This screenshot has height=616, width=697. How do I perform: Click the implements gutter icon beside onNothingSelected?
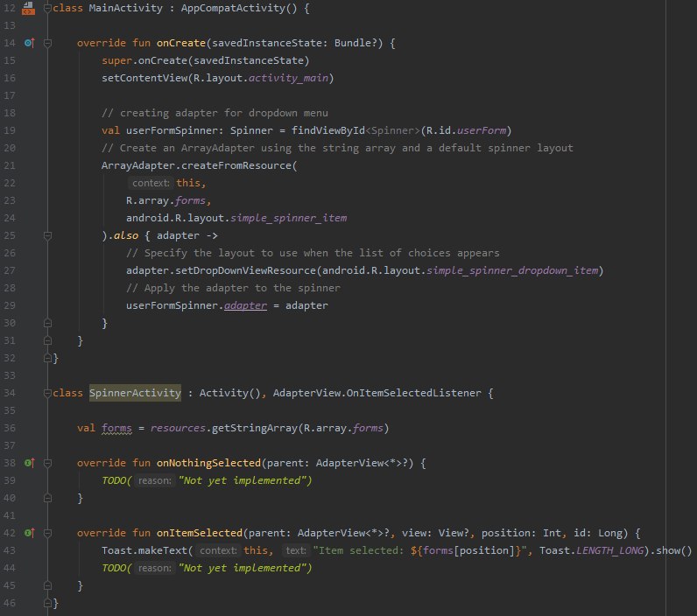pos(30,463)
